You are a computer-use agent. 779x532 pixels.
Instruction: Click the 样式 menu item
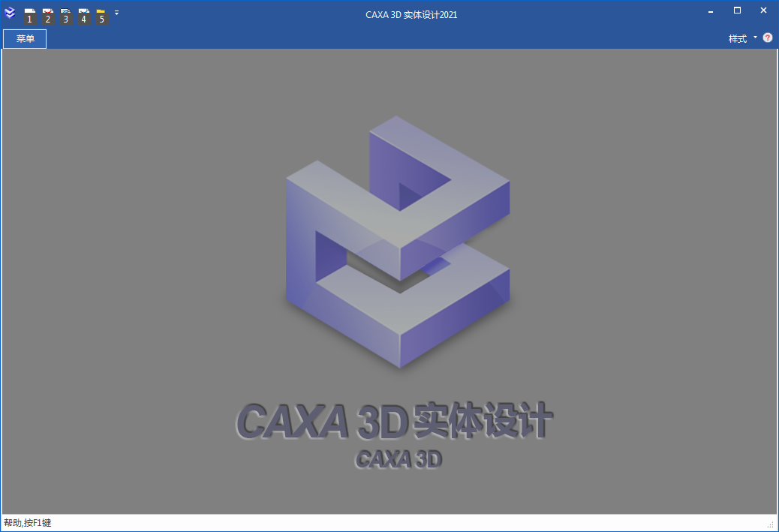(738, 38)
